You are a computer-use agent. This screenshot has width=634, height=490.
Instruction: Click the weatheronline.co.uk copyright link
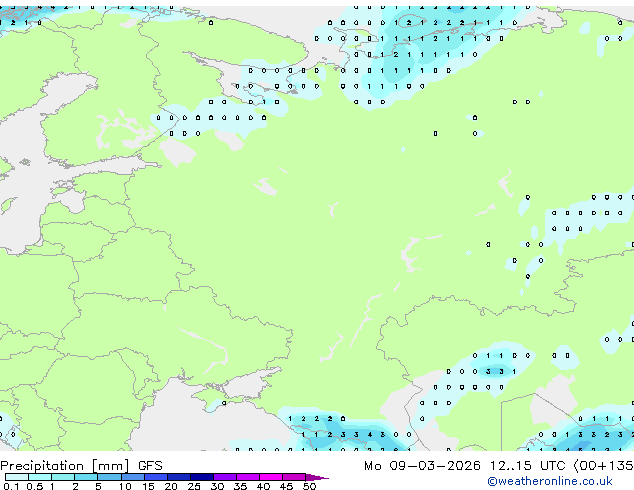click(549, 481)
